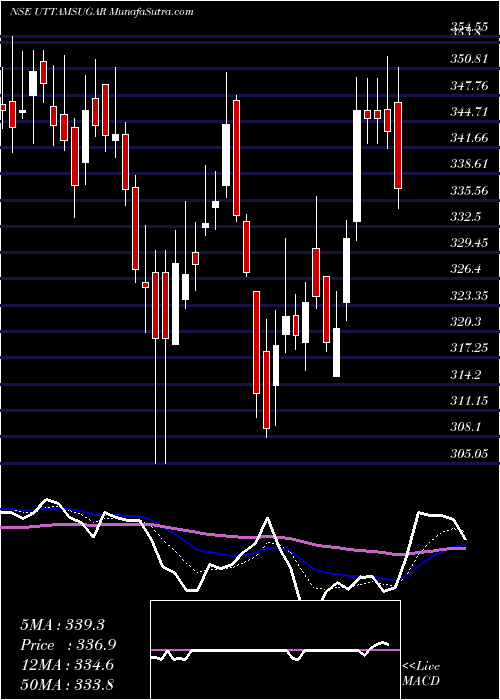
Task: Click the 311.15 price axis label
Action: click(x=469, y=401)
